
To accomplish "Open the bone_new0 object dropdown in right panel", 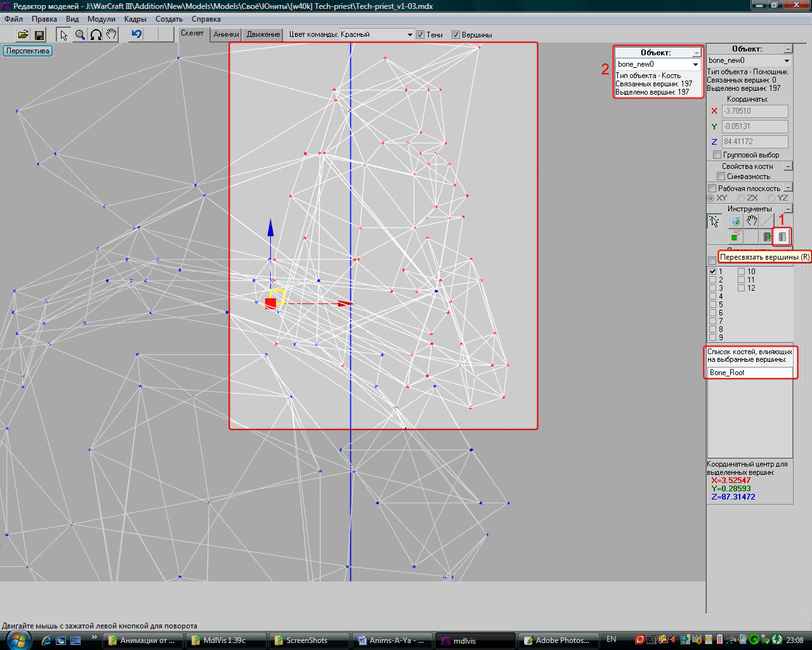I will (x=787, y=61).
